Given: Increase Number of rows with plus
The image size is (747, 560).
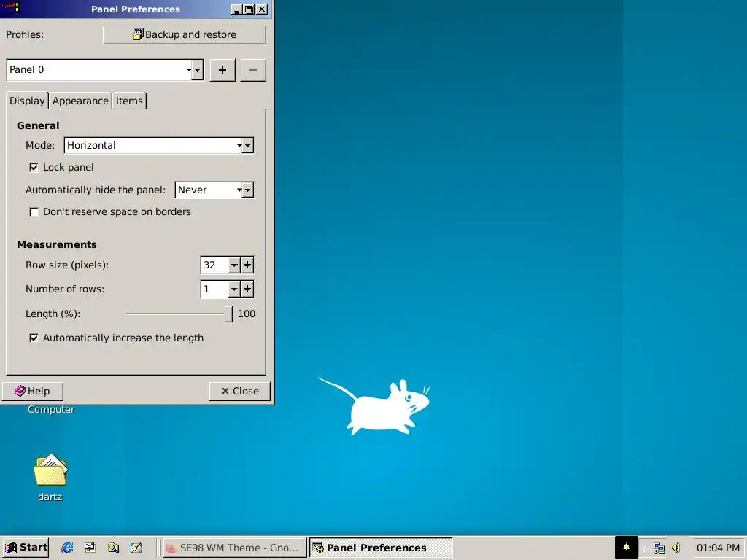Looking at the screenshot, I should pos(247,289).
